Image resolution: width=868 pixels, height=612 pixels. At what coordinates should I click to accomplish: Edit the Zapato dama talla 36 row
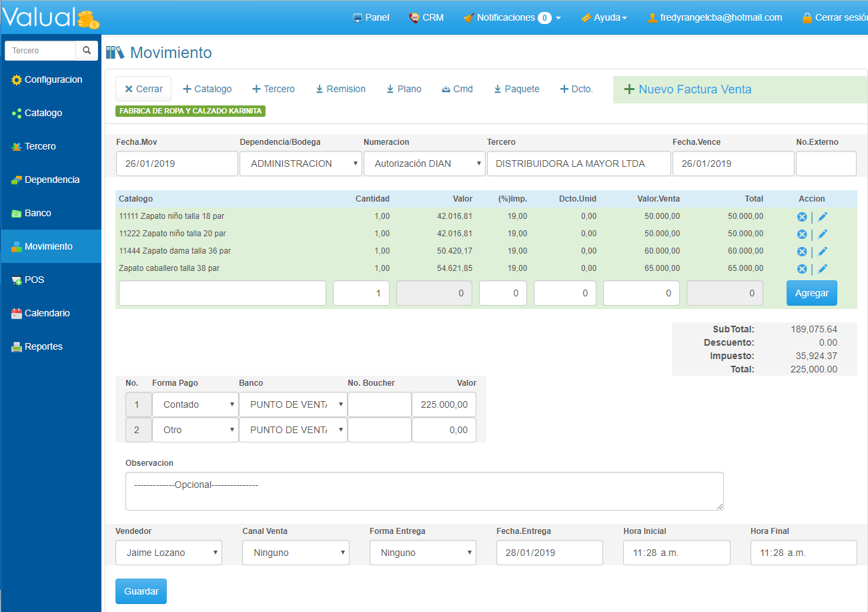click(823, 252)
